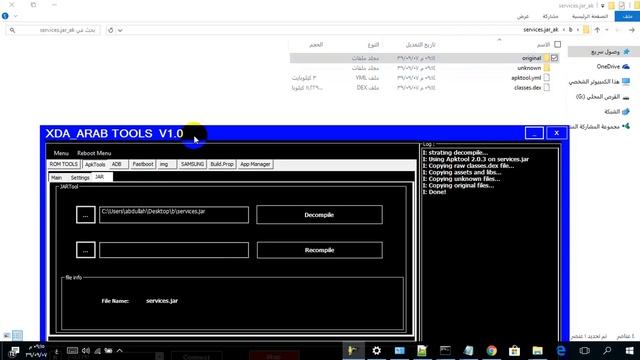Open the Menu item in XDA tools
Viewport: 640px width, 360px height.
pyautogui.click(x=61, y=153)
